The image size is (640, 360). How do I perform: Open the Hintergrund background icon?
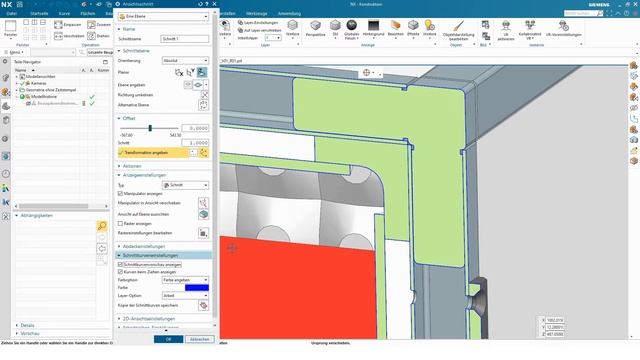point(373,25)
